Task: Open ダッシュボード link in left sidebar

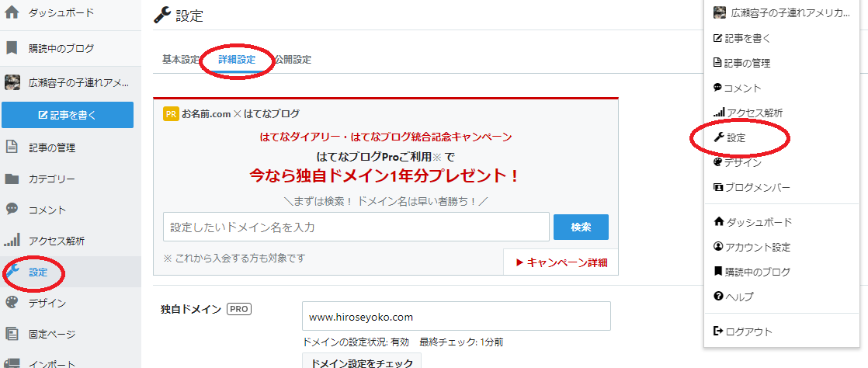Action: pyautogui.click(x=61, y=12)
